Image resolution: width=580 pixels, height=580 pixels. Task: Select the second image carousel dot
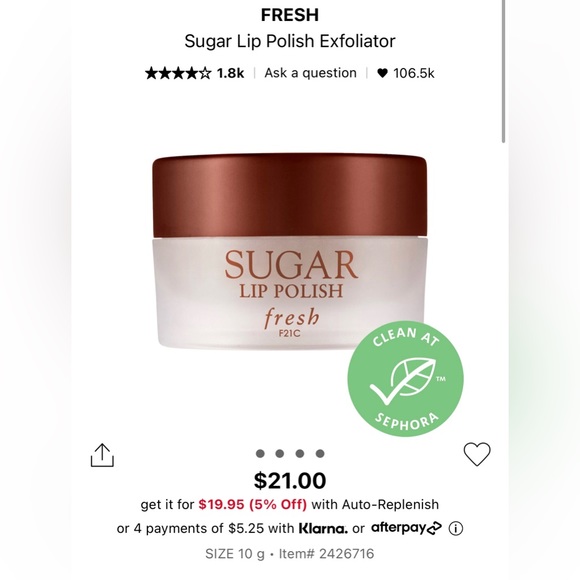[x=280, y=453]
